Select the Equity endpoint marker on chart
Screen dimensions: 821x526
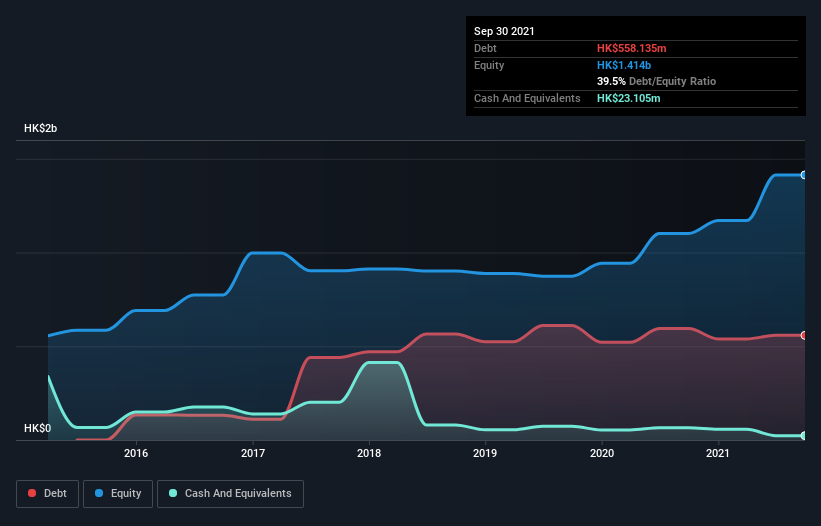pos(804,175)
